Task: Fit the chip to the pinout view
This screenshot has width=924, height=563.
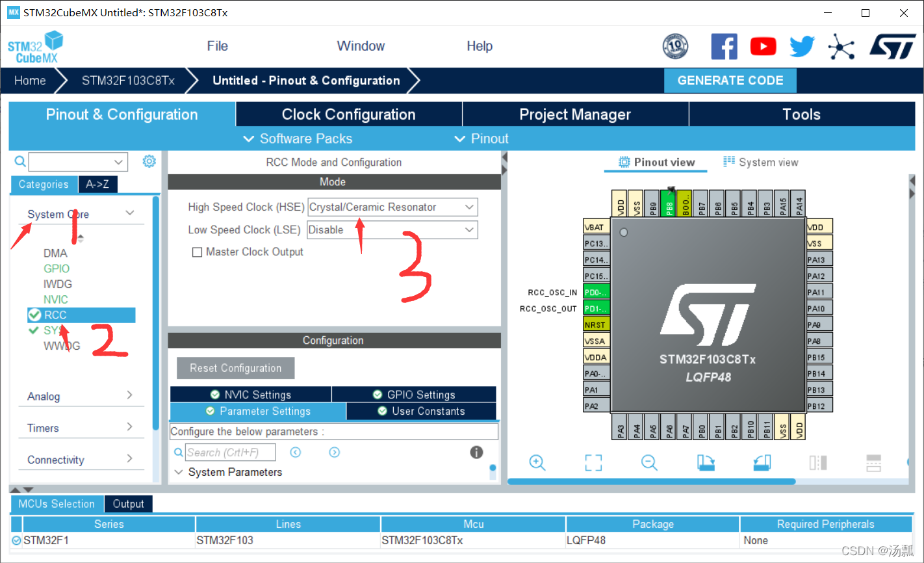Action: [x=593, y=462]
